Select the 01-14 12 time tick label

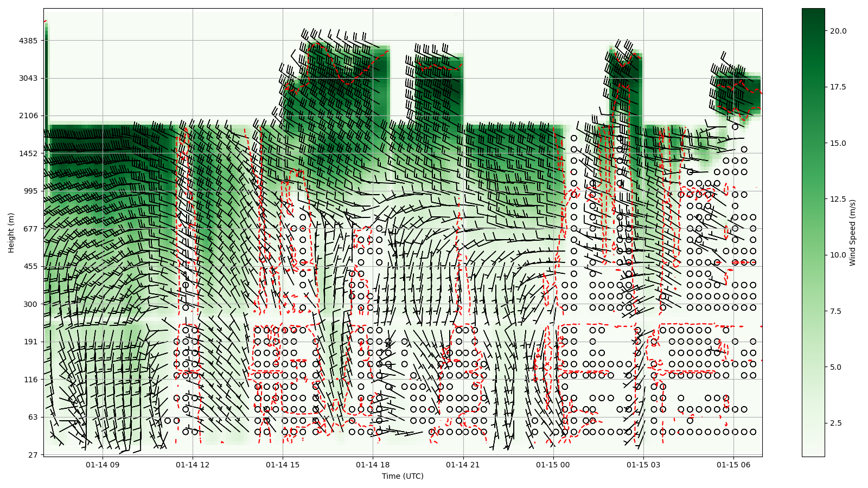tap(193, 465)
